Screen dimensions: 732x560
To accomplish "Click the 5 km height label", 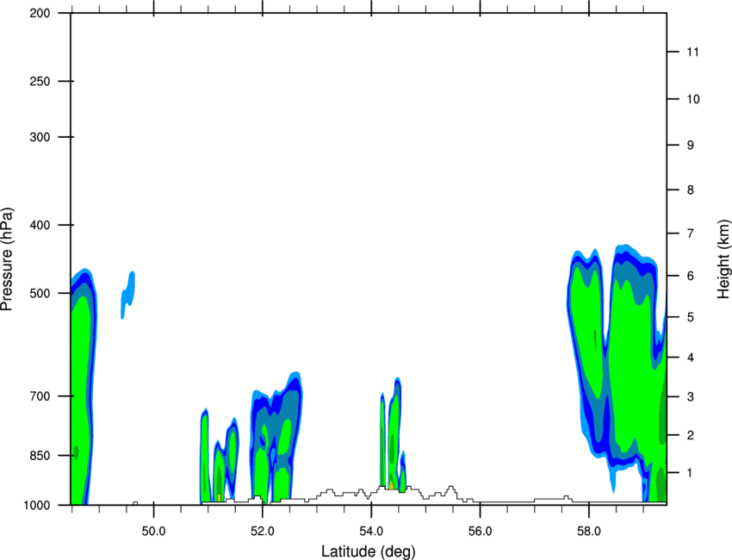I will coord(691,317).
